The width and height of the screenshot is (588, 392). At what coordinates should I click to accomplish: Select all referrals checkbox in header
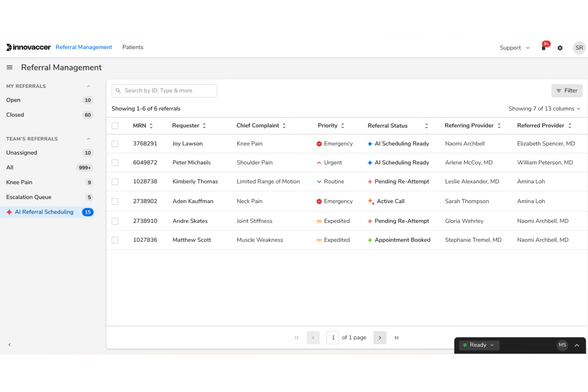point(115,126)
